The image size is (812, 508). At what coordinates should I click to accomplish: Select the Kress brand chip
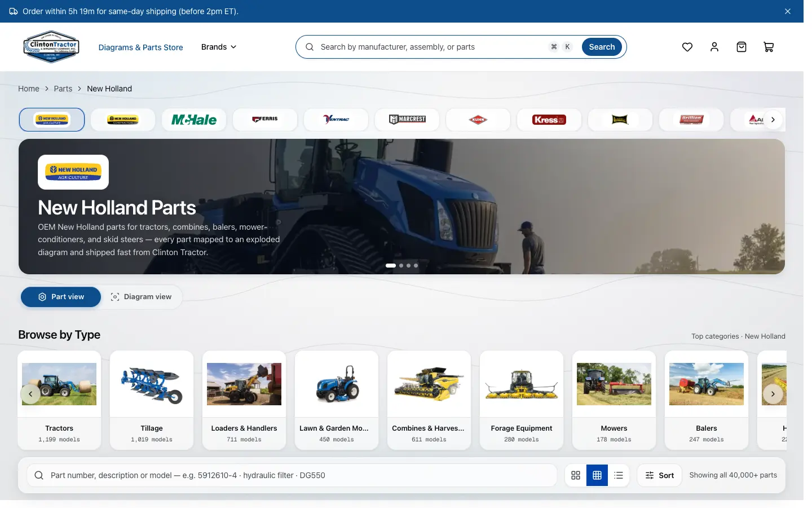[549, 120]
